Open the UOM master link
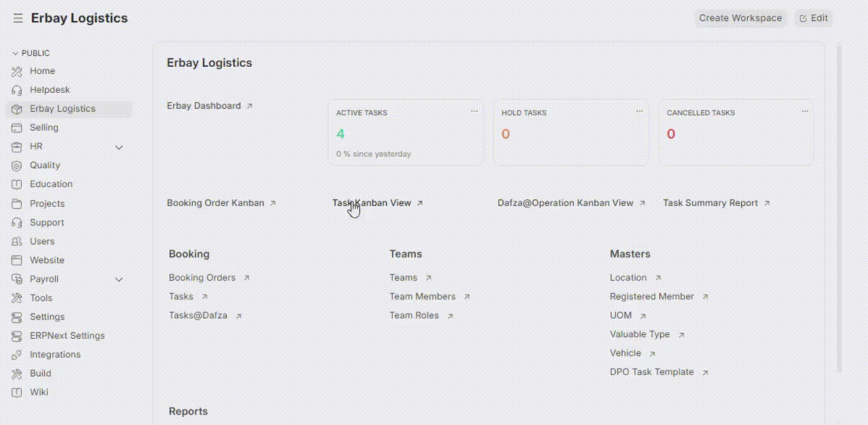The image size is (868, 425). click(x=621, y=315)
